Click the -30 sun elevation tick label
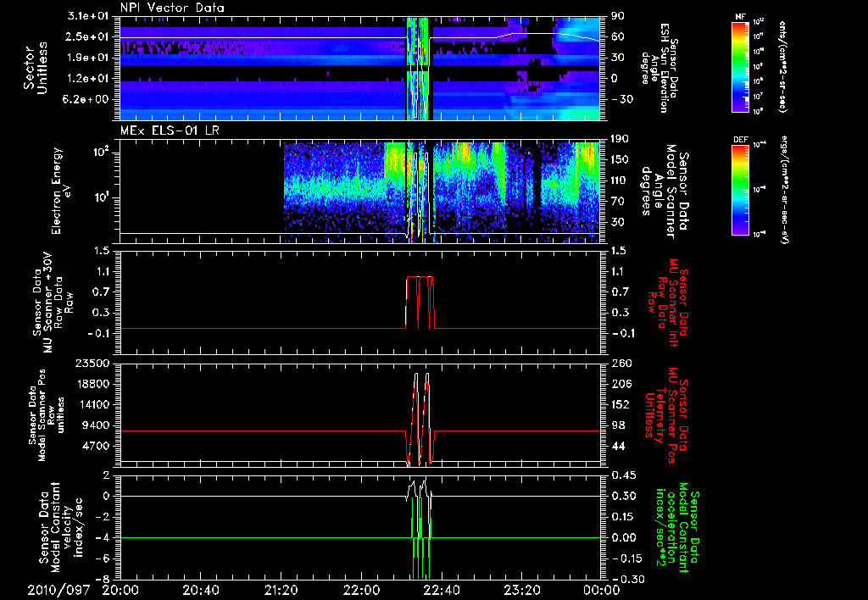 [x=621, y=99]
